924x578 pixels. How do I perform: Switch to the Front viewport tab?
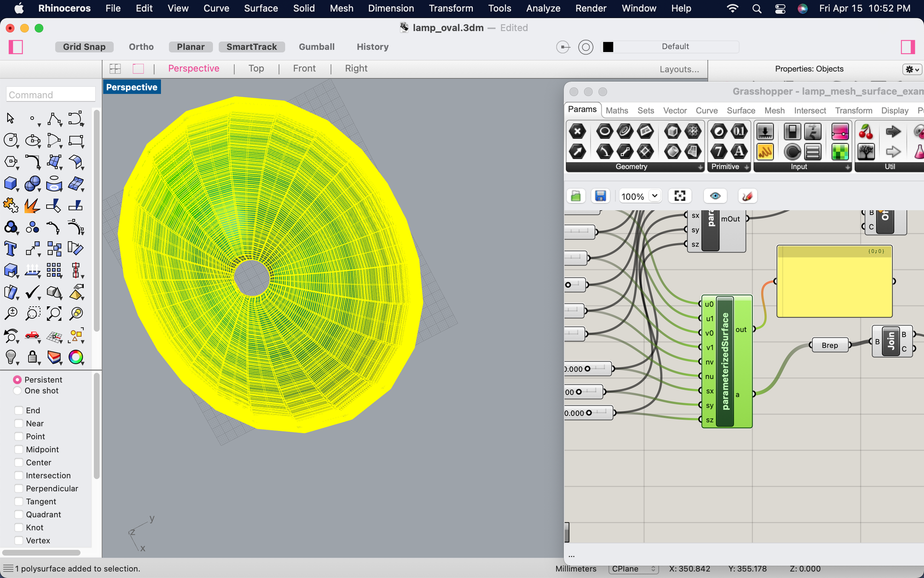pos(304,68)
